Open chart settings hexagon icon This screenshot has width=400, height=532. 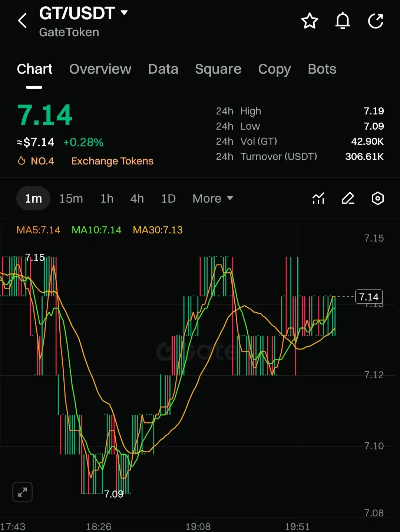(378, 199)
